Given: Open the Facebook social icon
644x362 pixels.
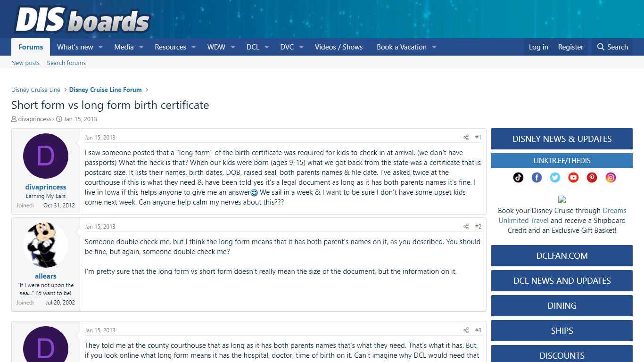Looking at the screenshot, I should click(537, 178).
